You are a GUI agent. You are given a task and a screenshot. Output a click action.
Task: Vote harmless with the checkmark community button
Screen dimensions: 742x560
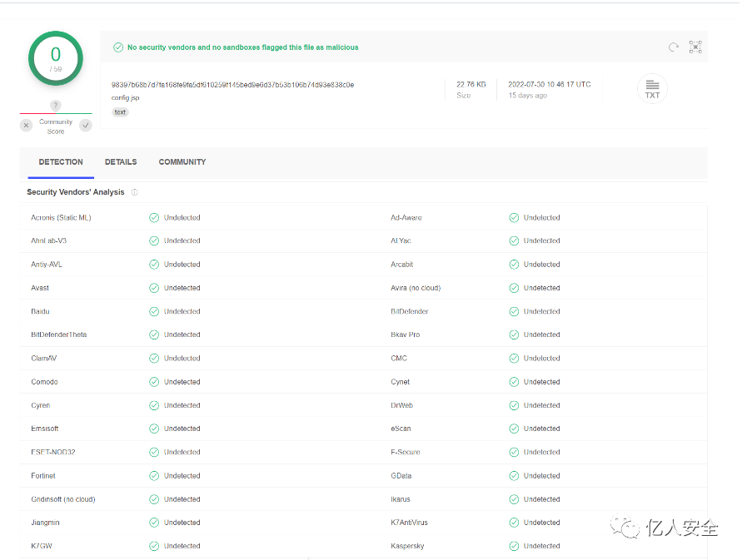click(86, 126)
